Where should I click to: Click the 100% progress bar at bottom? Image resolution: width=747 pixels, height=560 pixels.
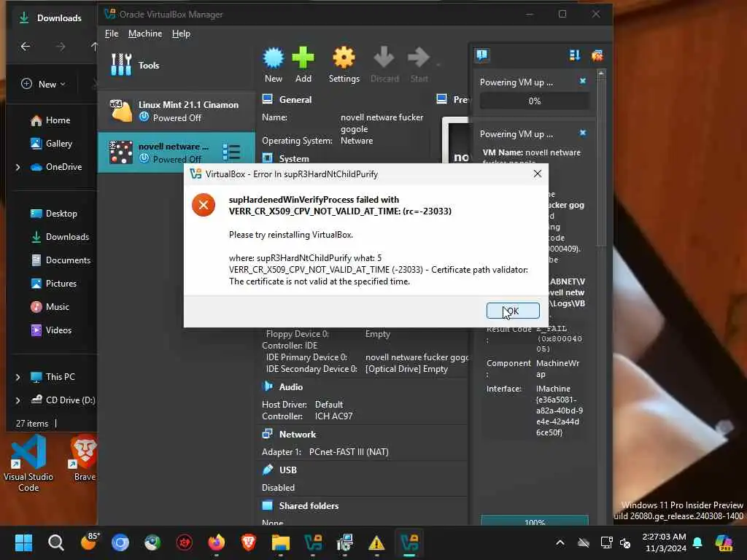(x=535, y=521)
